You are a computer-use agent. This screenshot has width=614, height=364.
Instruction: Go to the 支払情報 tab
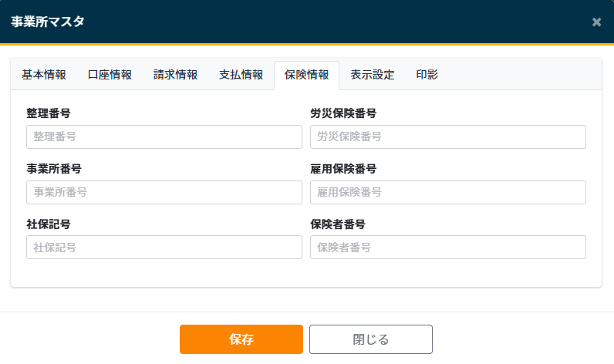tap(241, 75)
